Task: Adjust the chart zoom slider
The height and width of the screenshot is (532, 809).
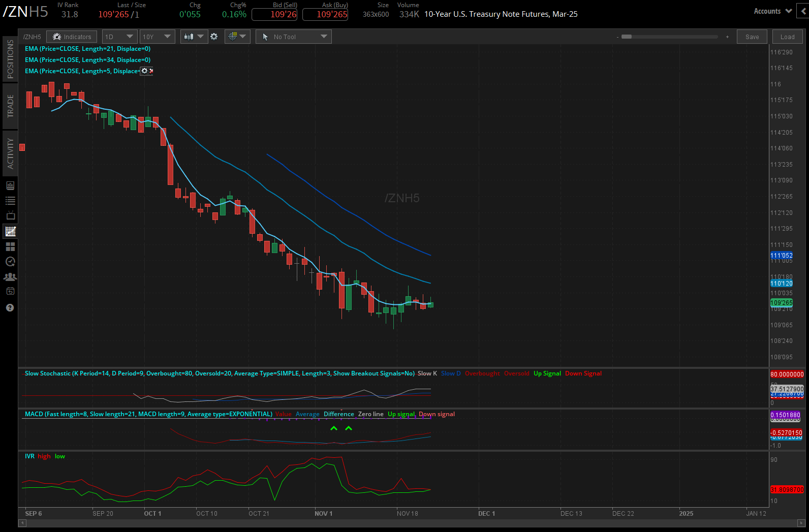Action: (x=670, y=37)
